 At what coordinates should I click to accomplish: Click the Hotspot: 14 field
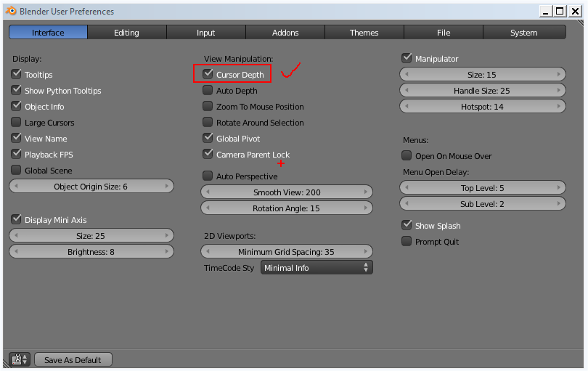483,107
